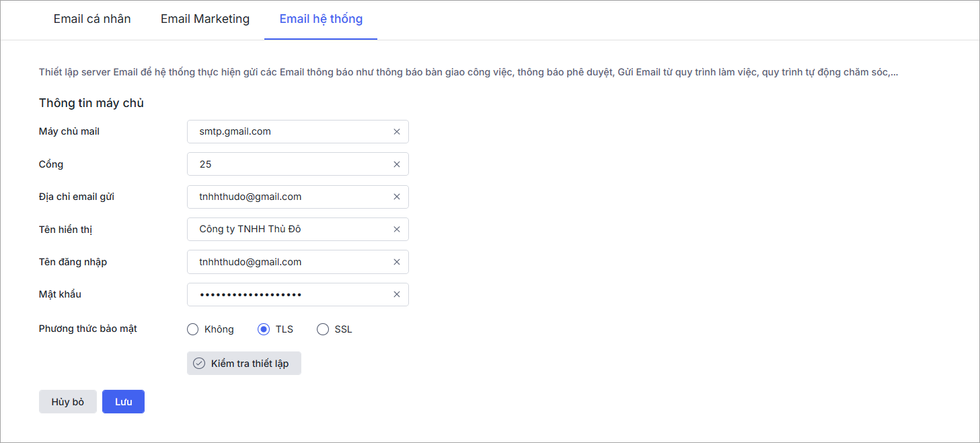This screenshot has width=980, height=443.
Task: Edit the Tên hiển thị input
Action: pyautogui.click(x=289, y=230)
